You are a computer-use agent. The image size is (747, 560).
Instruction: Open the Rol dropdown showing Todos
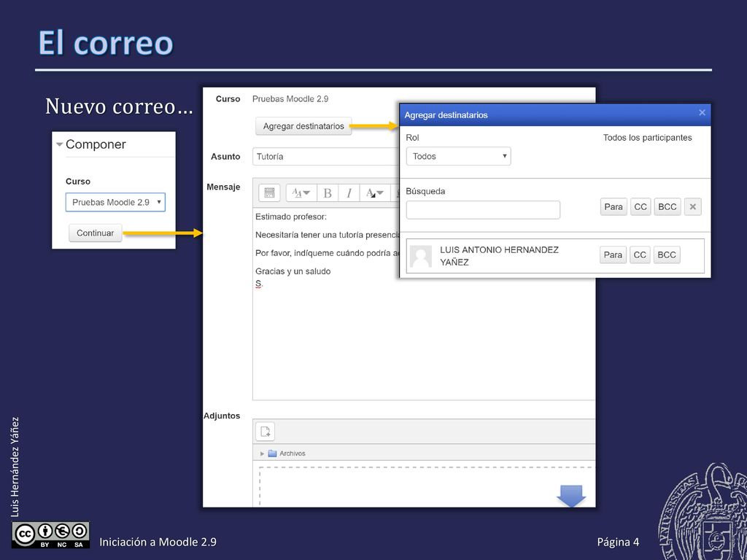458,156
